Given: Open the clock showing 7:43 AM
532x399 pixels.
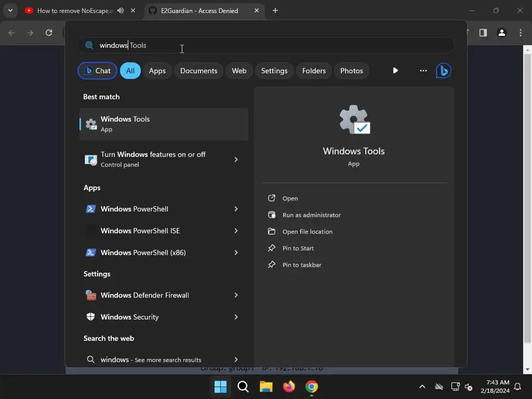Looking at the screenshot, I should tap(495, 387).
